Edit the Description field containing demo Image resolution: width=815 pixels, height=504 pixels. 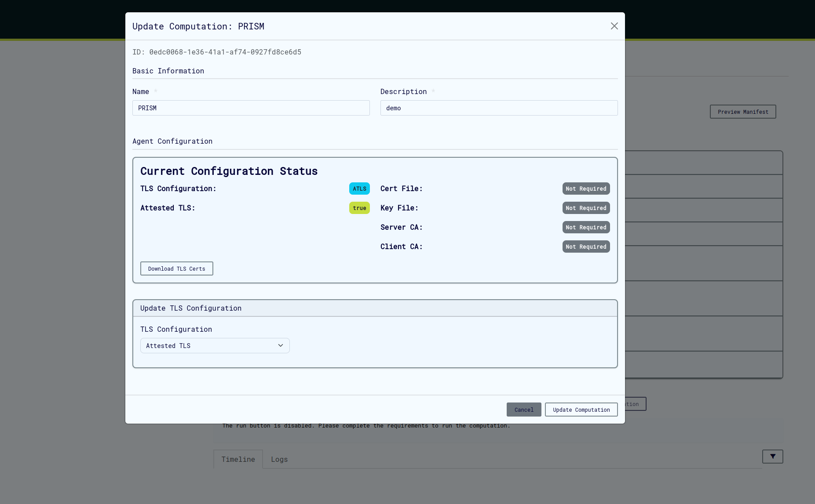coord(499,108)
